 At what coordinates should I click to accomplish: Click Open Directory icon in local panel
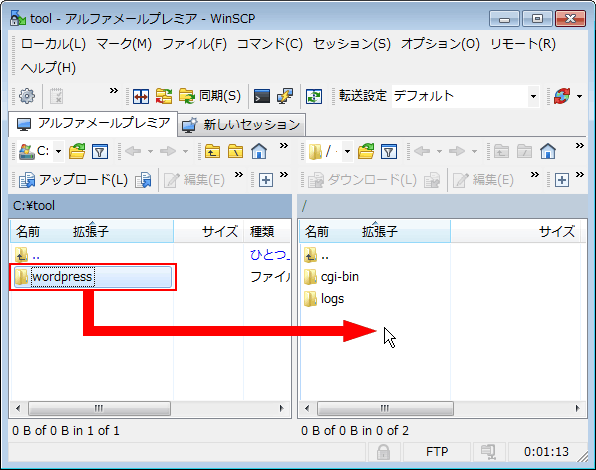tap(77, 151)
